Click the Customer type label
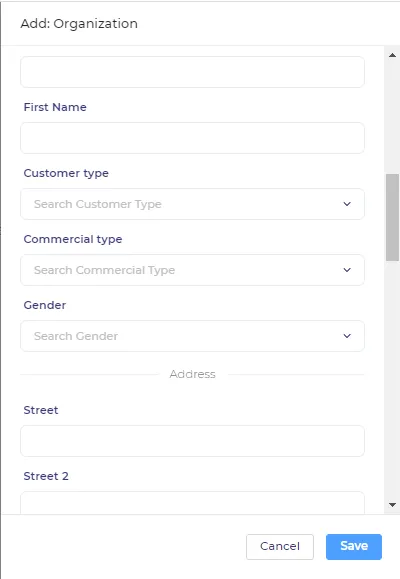 (x=66, y=173)
